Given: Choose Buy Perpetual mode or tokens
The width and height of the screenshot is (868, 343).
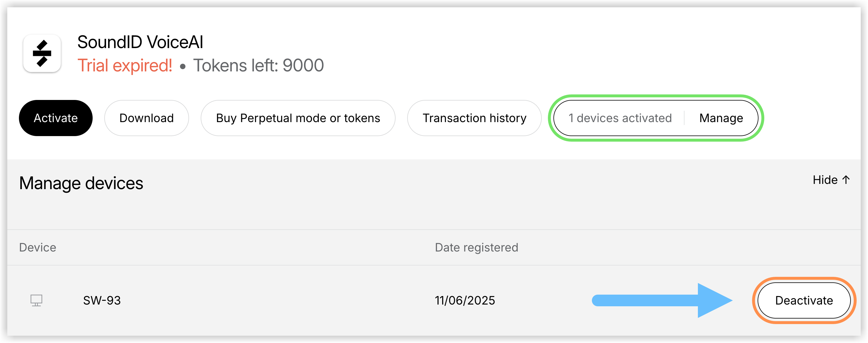Looking at the screenshot, I should [x=298, y=118].
